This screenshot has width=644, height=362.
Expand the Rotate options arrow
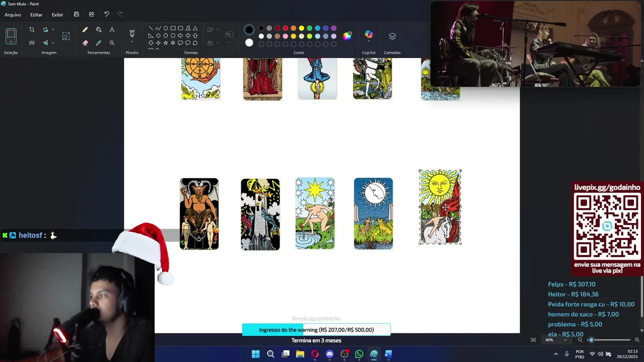click(53, 30)
